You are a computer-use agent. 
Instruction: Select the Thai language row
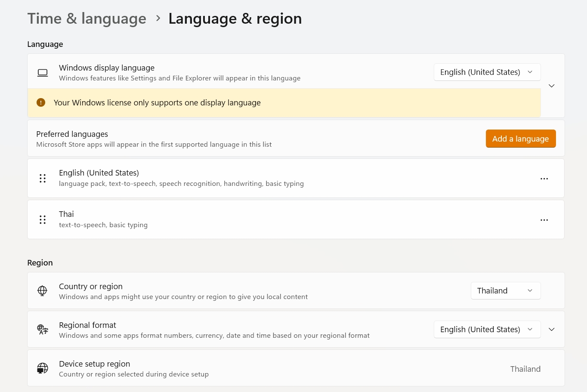296,219
